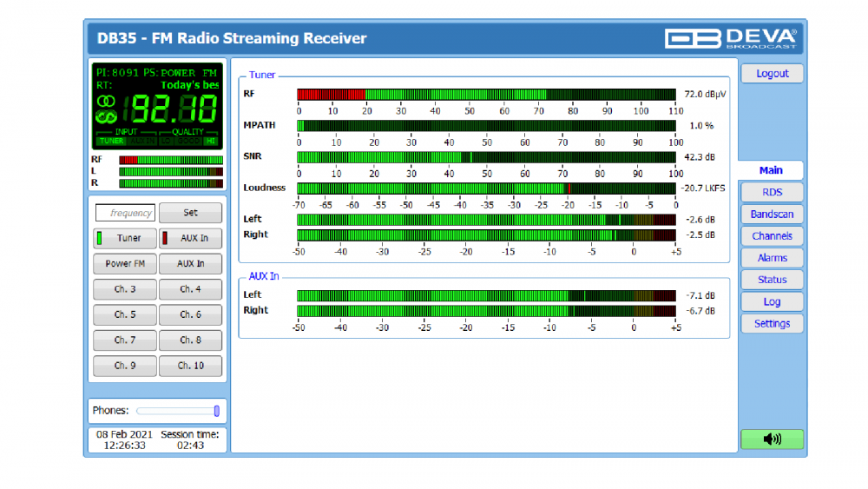The width and height of the screenshot is (868, 489).
Task: Click the frequency input field
Action: click(125, 213)
